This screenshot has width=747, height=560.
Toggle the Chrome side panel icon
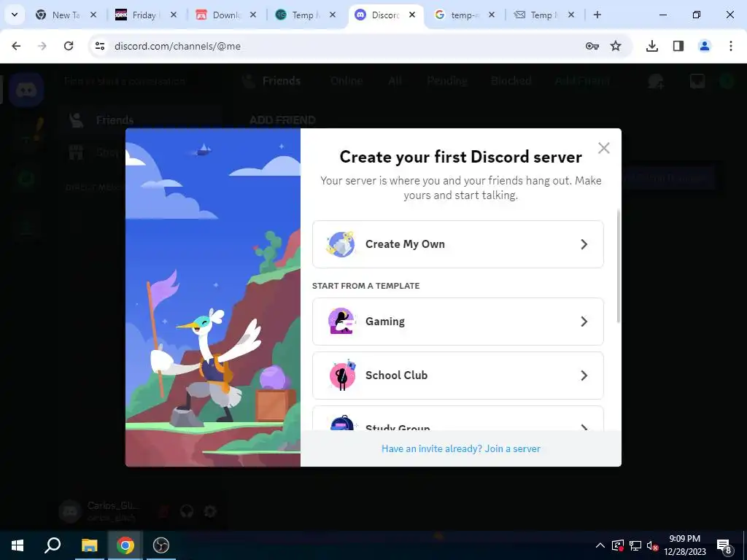click(x=678, y=46)
